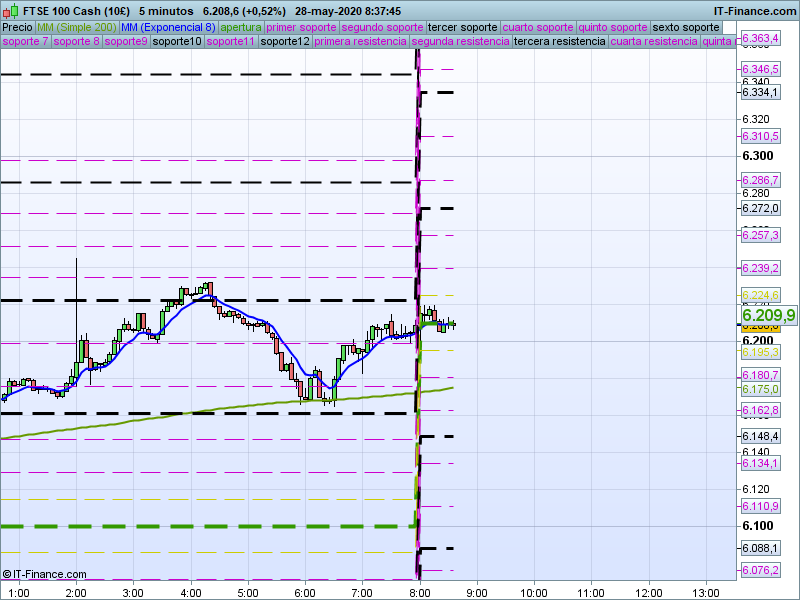
Task: Click the tercera resistencia label
Action: click(559, 42)
